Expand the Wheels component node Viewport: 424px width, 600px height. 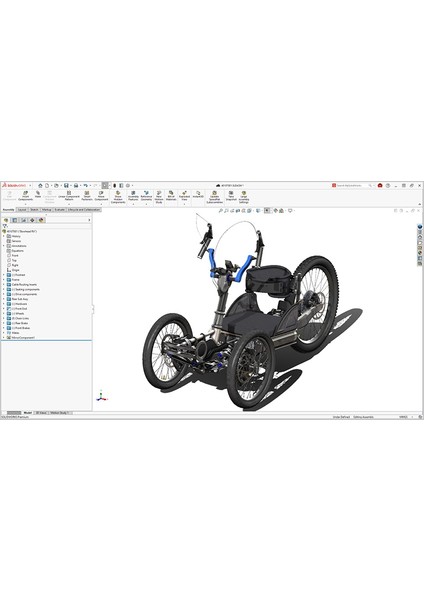pyautogui.click(x=4, y=313)
